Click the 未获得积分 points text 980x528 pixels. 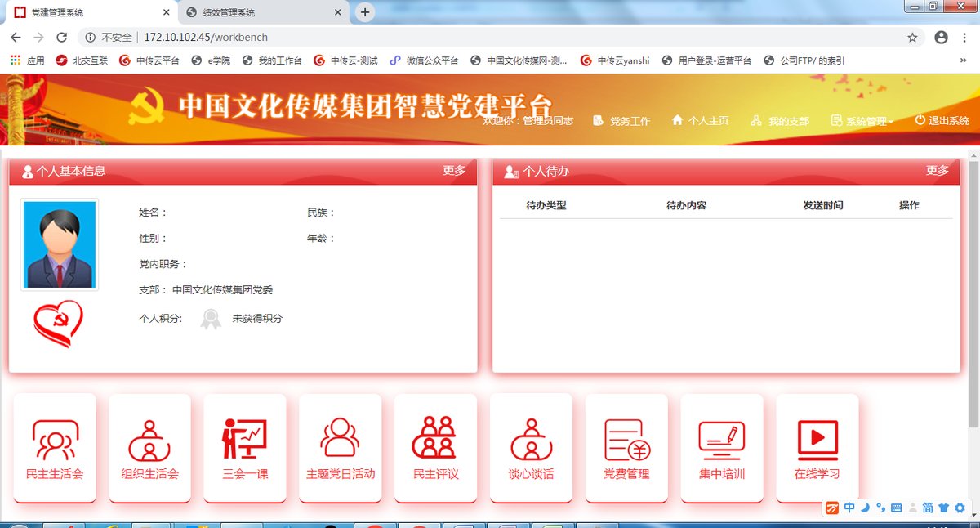(257, 319)
